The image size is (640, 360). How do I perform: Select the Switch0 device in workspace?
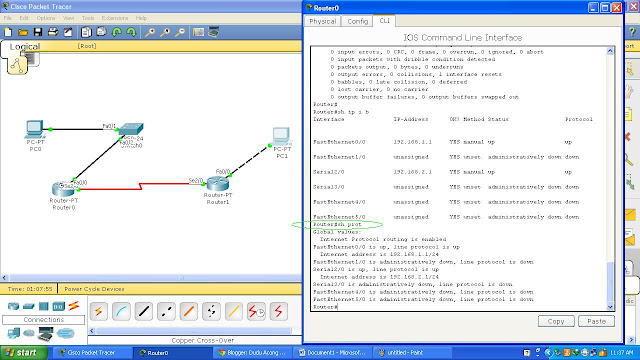(x=131, y=129)
